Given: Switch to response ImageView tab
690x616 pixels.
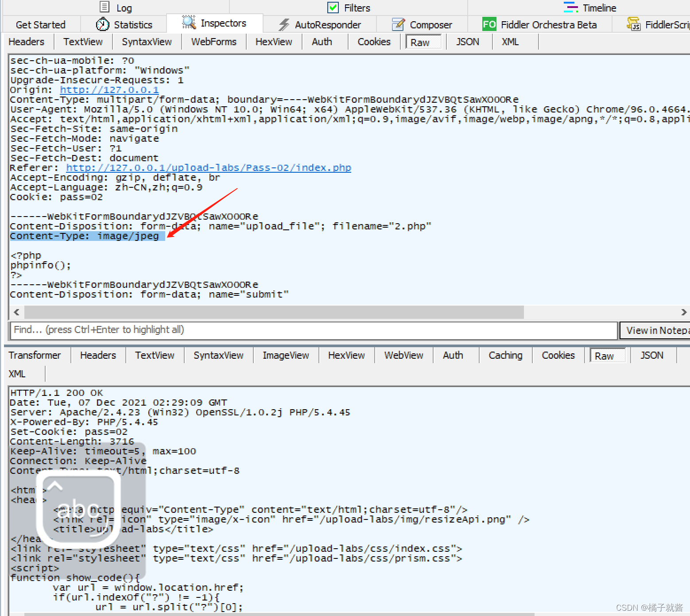Looking at the screenshot, I should 286,355.
